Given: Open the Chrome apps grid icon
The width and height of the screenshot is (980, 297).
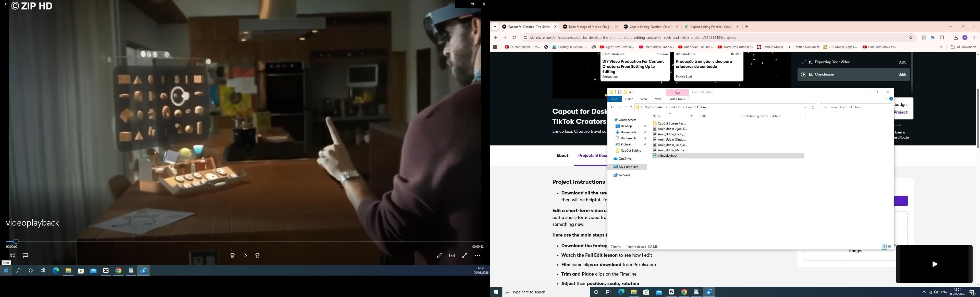Looking at the screenshot, I should (495, 47).
